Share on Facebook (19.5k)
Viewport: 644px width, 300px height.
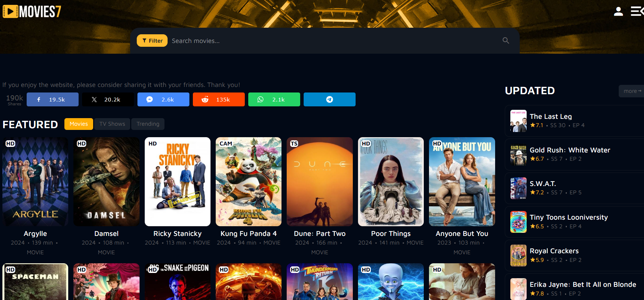pyautogui.click(x=53, y=99)
